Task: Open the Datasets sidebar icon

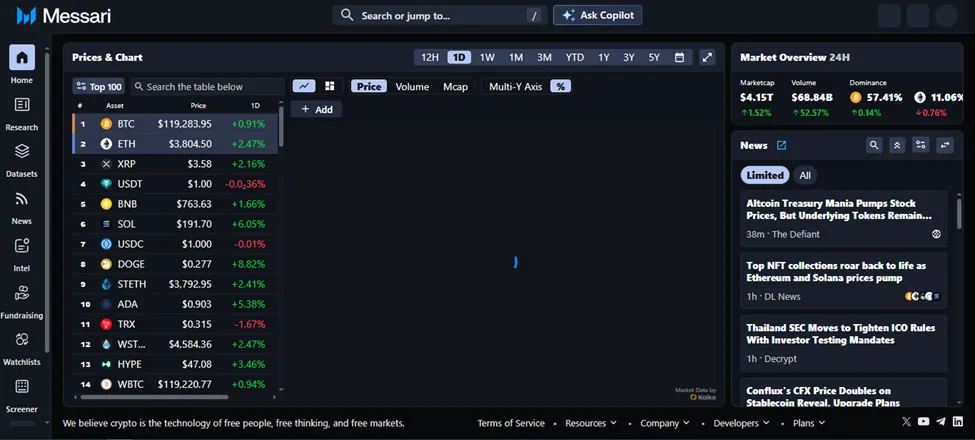Action: pyautogui.click(x=22, y=151)
